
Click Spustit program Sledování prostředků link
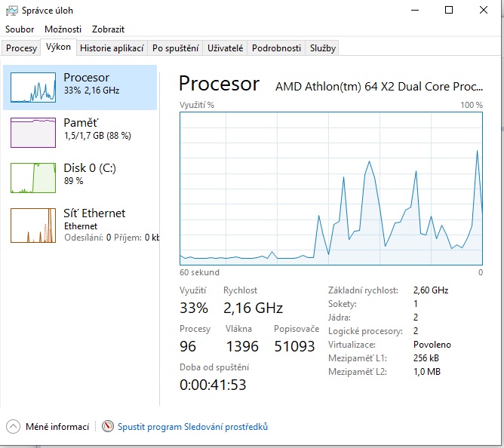192,427
